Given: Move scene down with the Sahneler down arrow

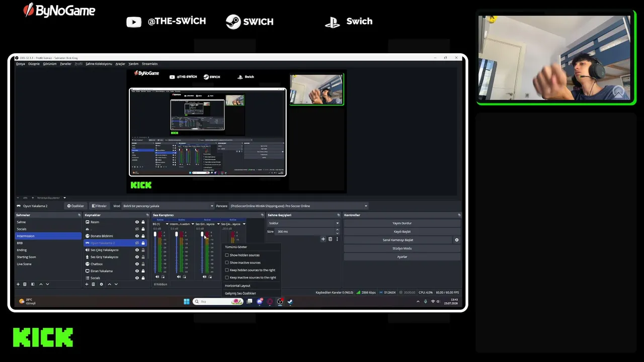Looking at the screenshot, I should pyautogui.click(x=47, y=284).
